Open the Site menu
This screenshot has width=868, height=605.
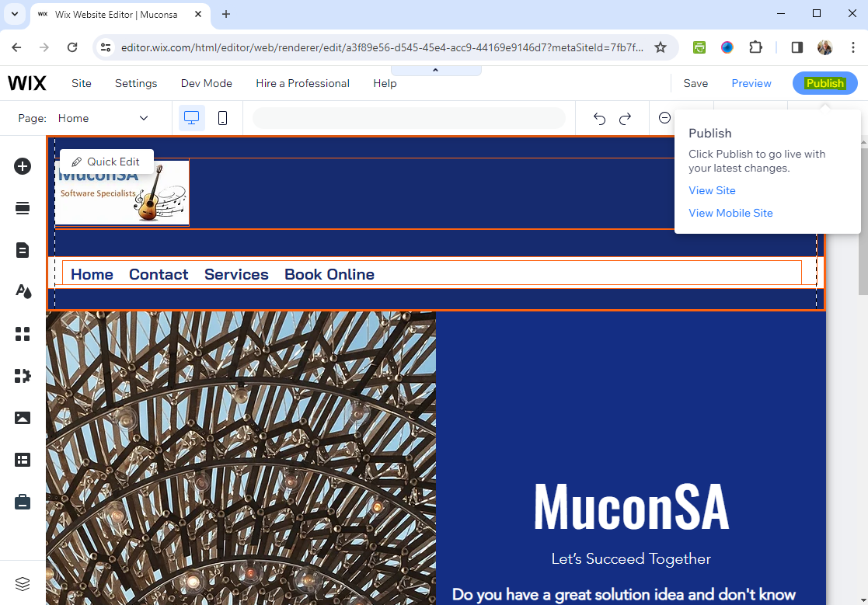(82, 84)
